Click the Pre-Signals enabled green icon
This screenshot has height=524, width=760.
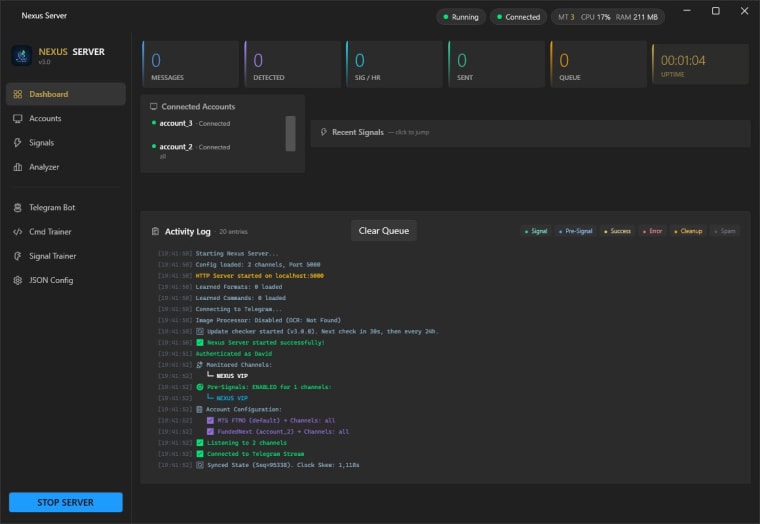[x=200, y=387]
